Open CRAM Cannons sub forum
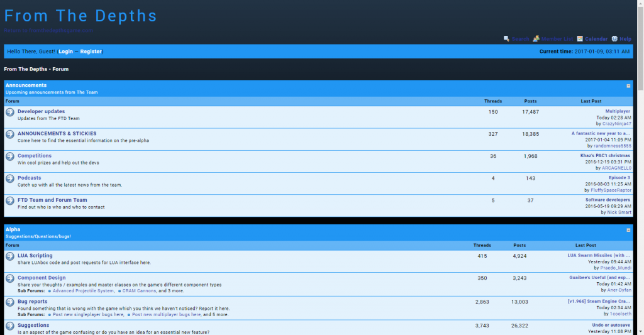 pos(139,290)
